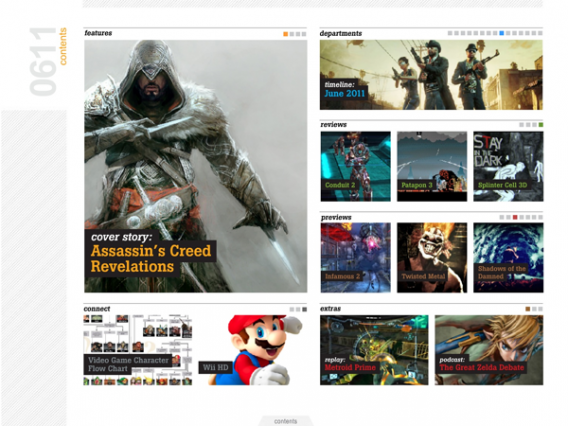Open the Shadows of the Damned preview

[x=508, y=258]
